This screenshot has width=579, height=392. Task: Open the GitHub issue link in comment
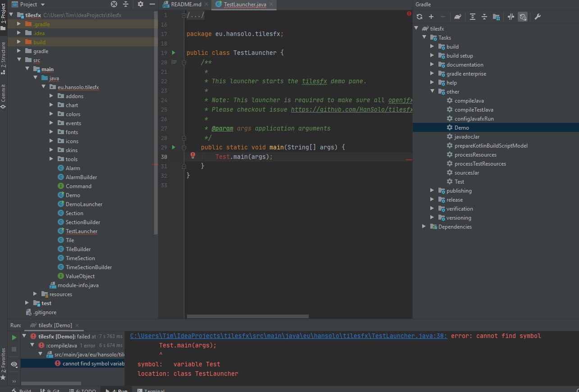click(351, 109)
